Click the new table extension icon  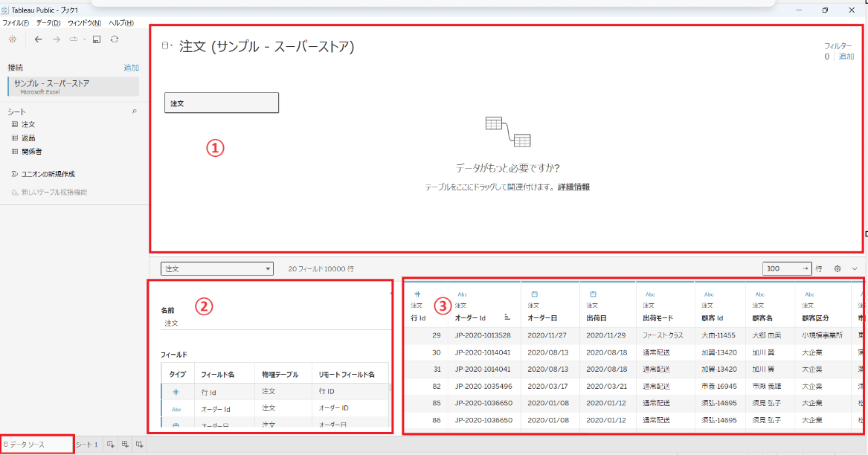tap(15, 192)
